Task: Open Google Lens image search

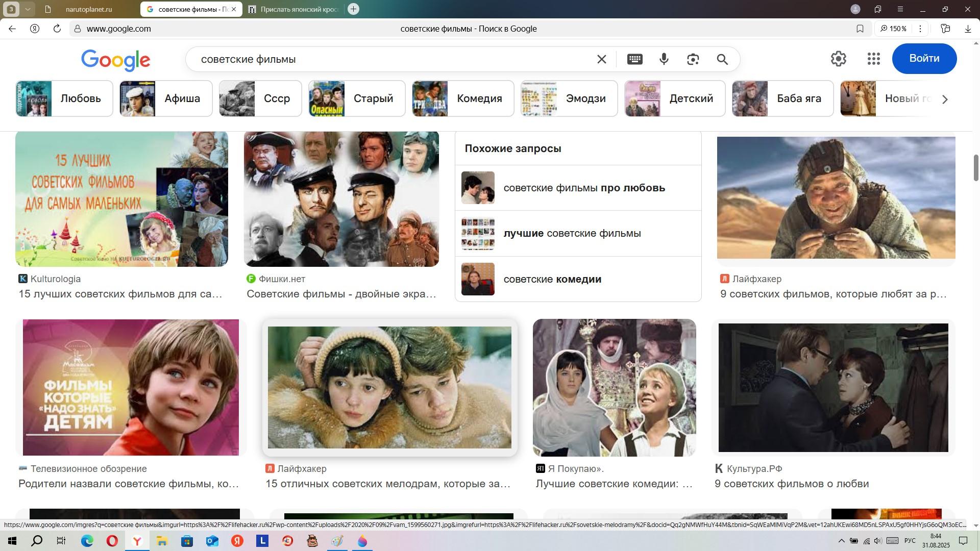Action: (x=693, y=59)
